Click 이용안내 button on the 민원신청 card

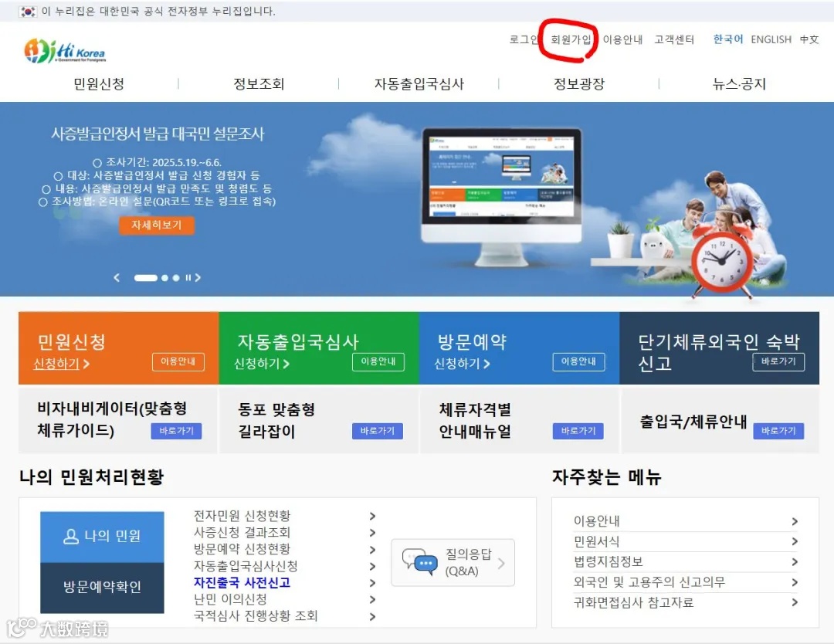[x=178, y=361]
